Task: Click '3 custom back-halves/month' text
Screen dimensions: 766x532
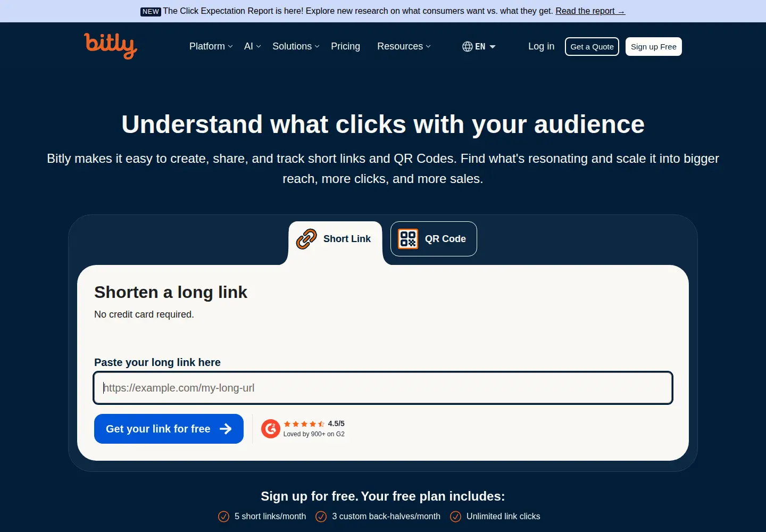Action: (386, 517)
